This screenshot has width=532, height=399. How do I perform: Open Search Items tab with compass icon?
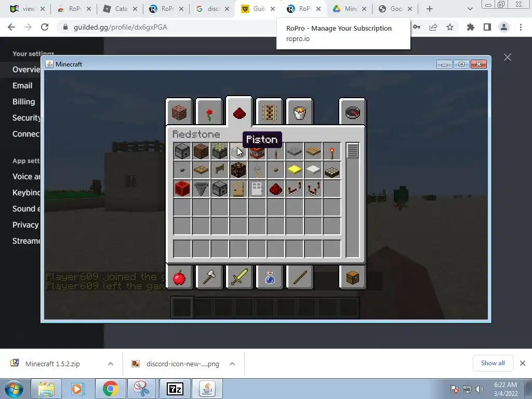pos(353,112)
